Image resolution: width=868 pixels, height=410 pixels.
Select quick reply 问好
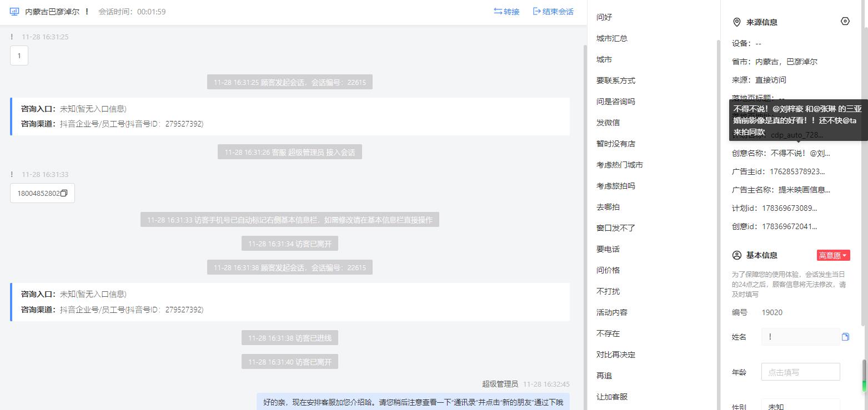point(604,17)
